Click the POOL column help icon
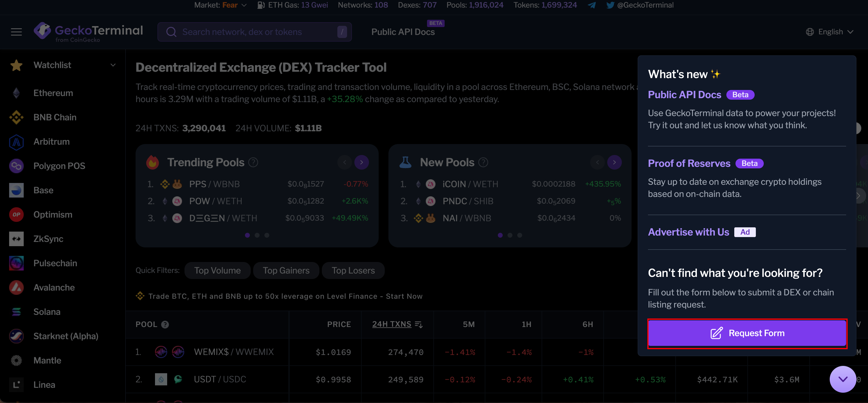This screenshot has width=868, height=403. [x=165, y=325]
